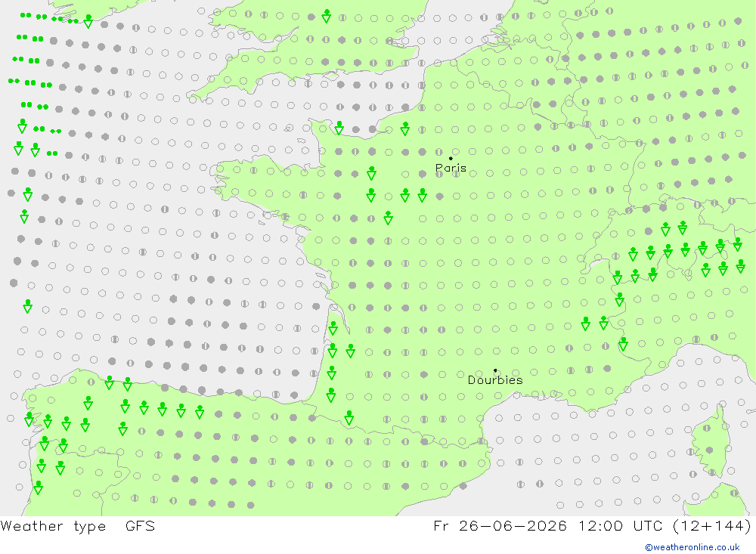Viewport: 756px width, 554px height.
Task: Click the "Weather type" title text
Action: tap(53, 526)
